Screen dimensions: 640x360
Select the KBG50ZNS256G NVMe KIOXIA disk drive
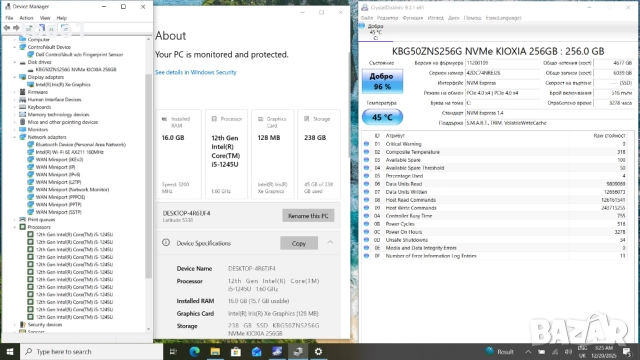coord(76,70)
